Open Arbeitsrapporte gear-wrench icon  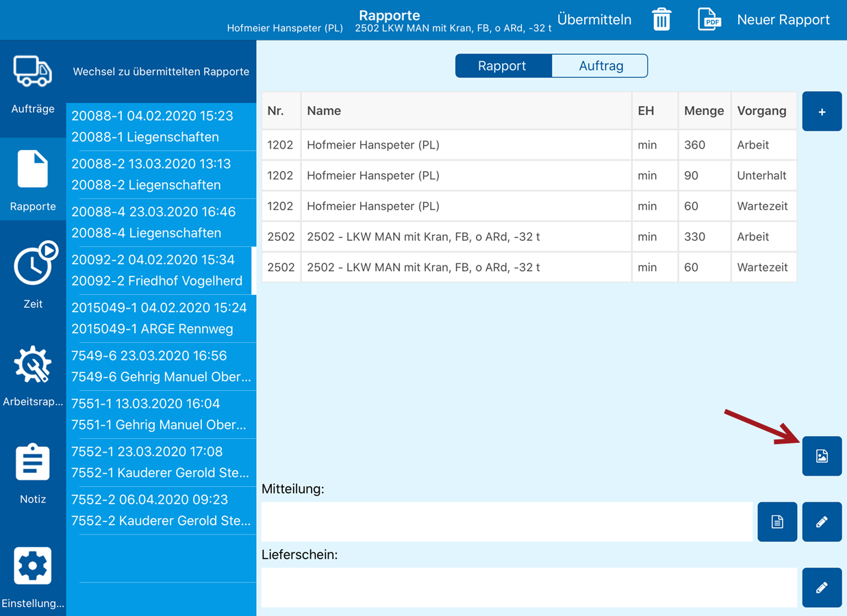pos(33,365)
